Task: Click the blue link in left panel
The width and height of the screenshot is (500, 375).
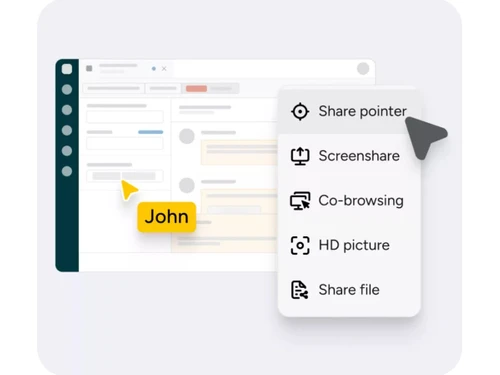Action: tap(151, 132)
